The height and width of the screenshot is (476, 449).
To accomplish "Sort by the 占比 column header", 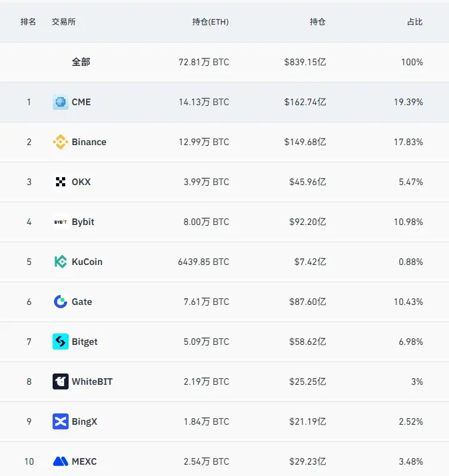I will point(414,22).
